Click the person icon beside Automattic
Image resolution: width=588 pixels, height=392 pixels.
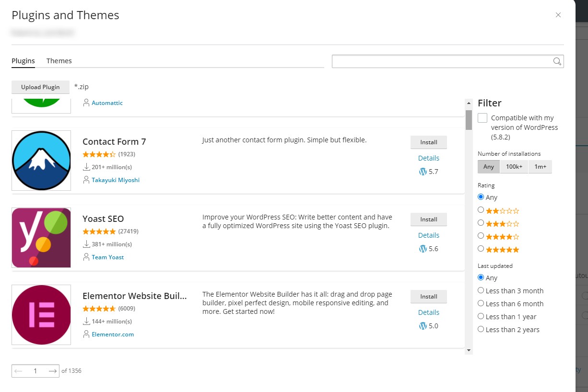tap(86, 103)
